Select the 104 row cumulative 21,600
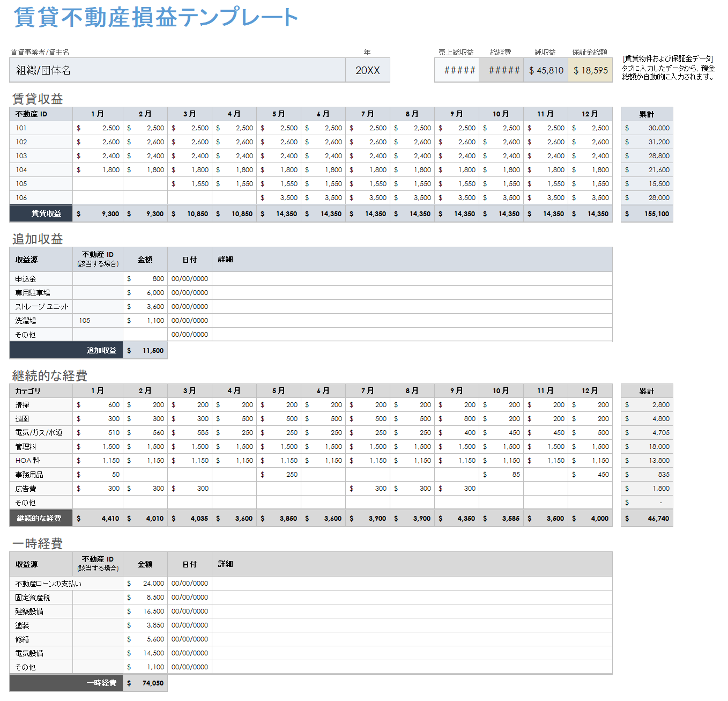 [647, 170]
